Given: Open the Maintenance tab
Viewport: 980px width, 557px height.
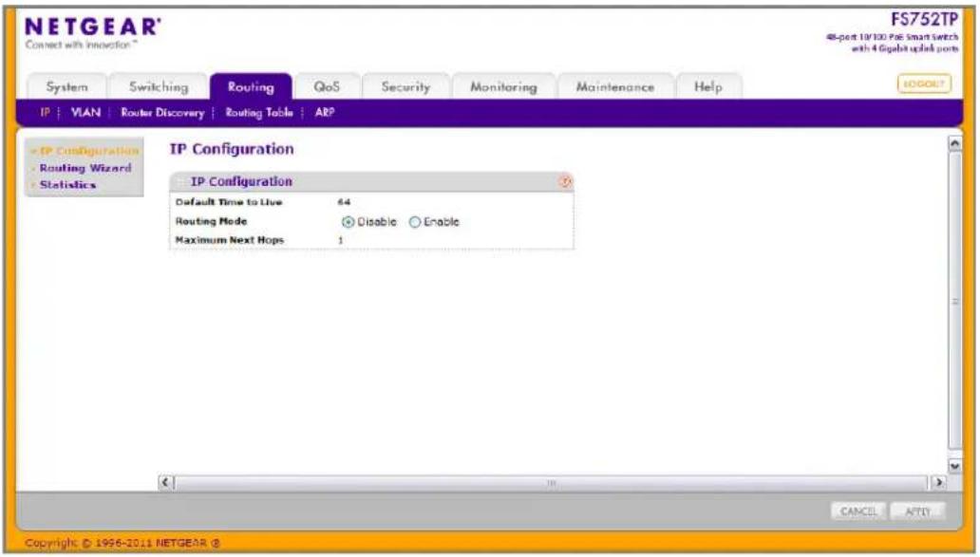Looking at the screenshot, I should [x=615, y=86].
